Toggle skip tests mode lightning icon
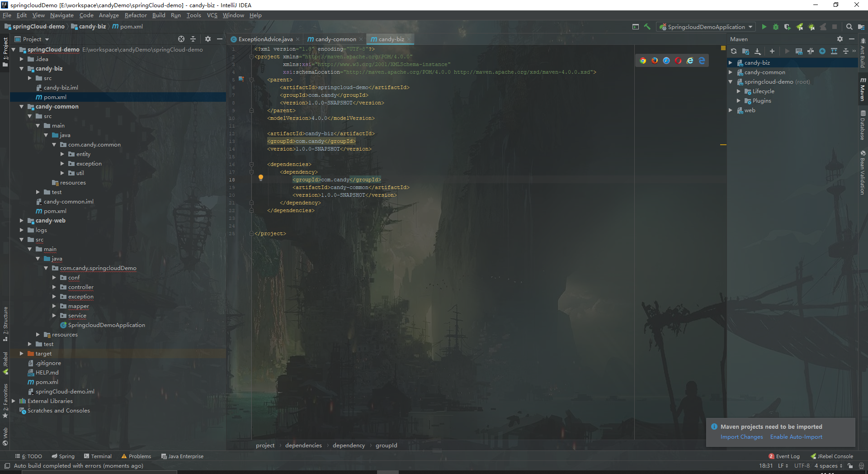 pos(822,51)
